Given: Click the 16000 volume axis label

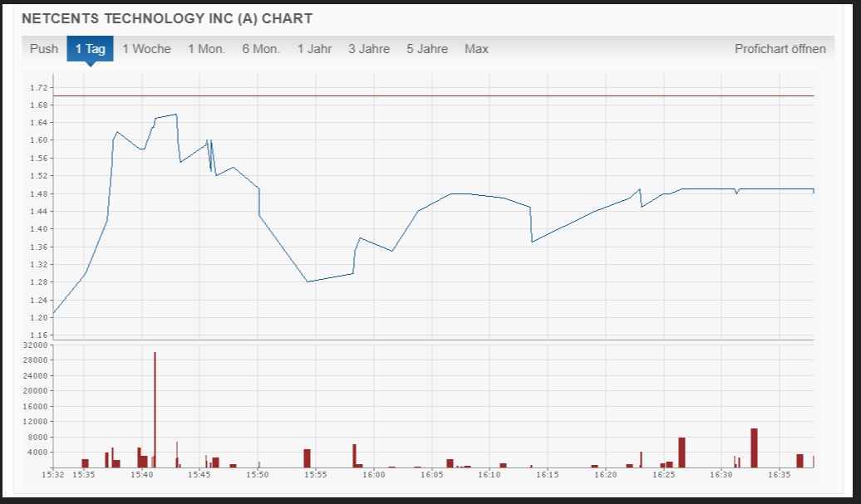Looking at the screenshot, I should 37,406.
